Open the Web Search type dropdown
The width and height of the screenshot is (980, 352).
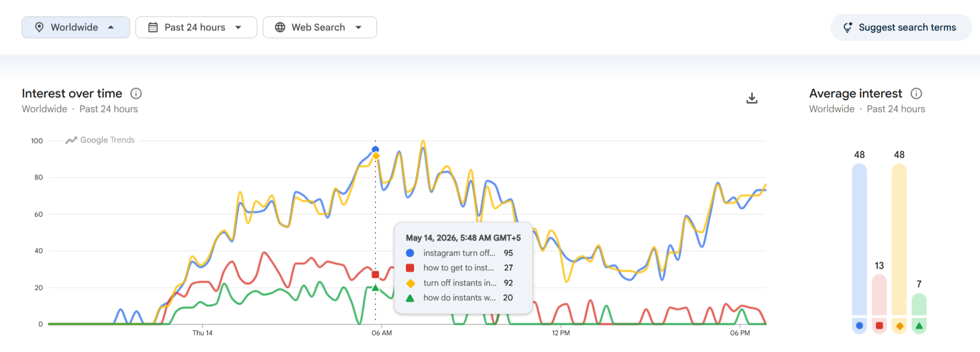point(319,27)
